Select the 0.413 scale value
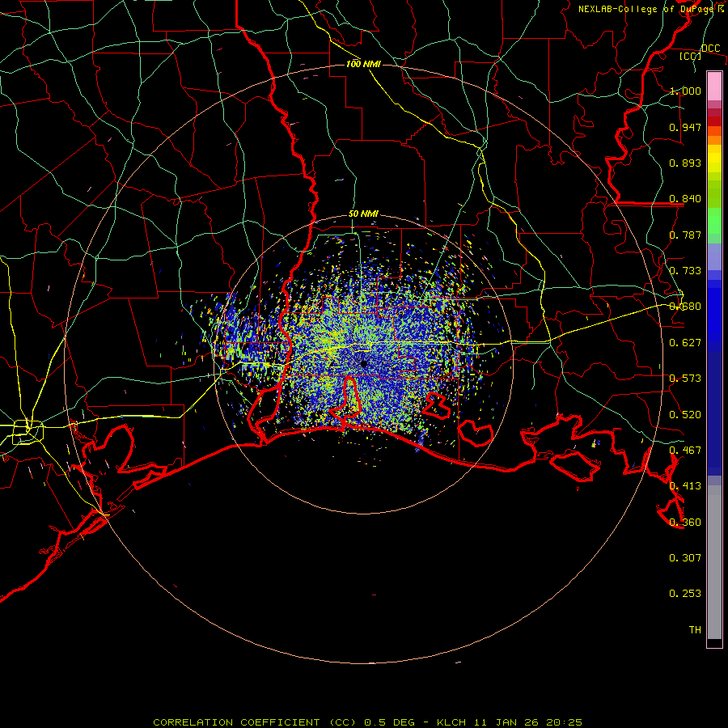728x728 pixels. coord(685,486)
